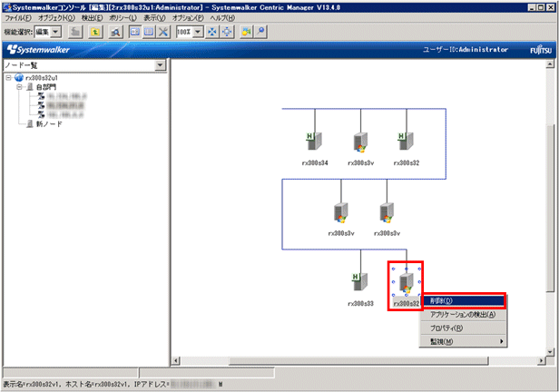559x392 pixels.
Task: Open the ヘルプ(H) menu
Action: point(222,18)
